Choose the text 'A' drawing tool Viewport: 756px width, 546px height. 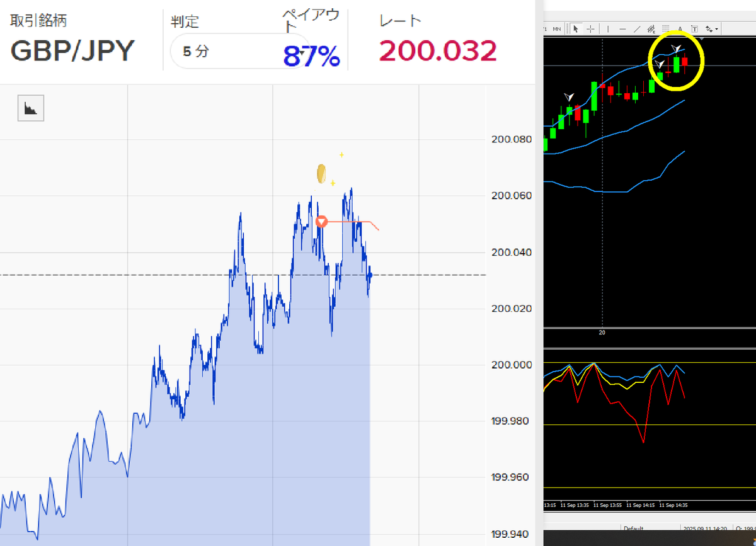tap(680, 29)
